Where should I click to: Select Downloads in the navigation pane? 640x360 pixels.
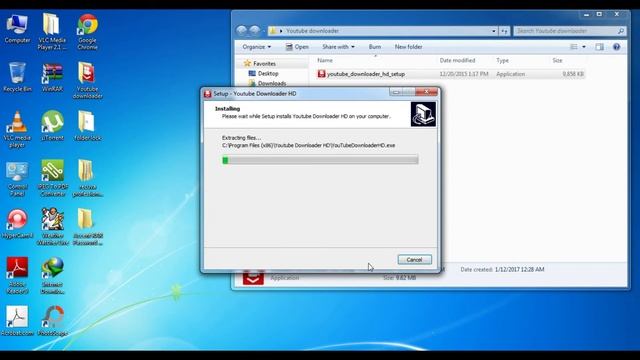(271, 83)
